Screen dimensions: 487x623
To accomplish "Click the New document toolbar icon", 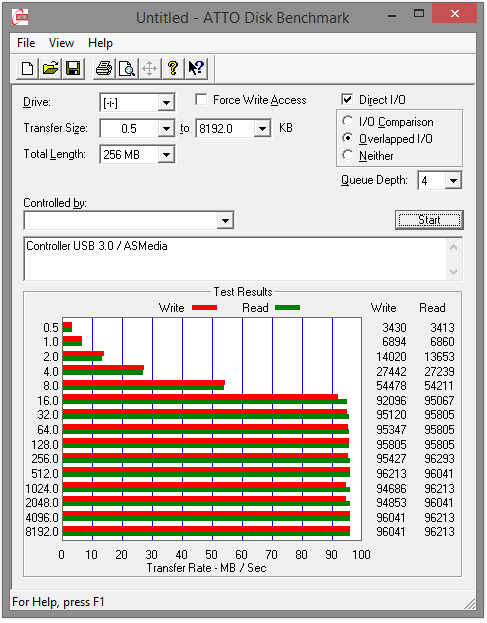I will click(x=27, y=68).
